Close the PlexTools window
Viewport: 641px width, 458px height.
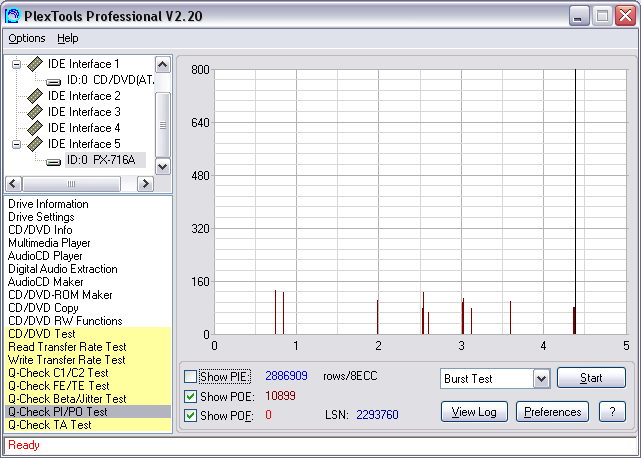tap(625, 16)
